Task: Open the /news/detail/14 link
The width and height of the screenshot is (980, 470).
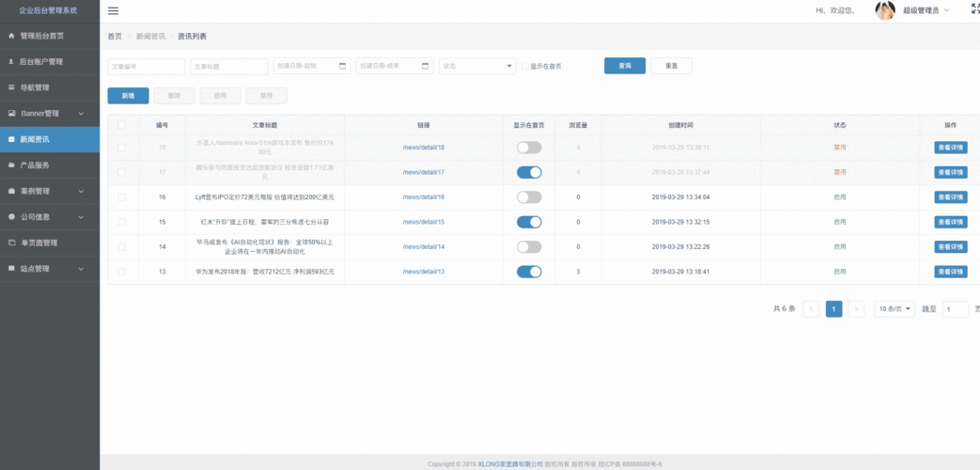Action: [x=423, y=247]
